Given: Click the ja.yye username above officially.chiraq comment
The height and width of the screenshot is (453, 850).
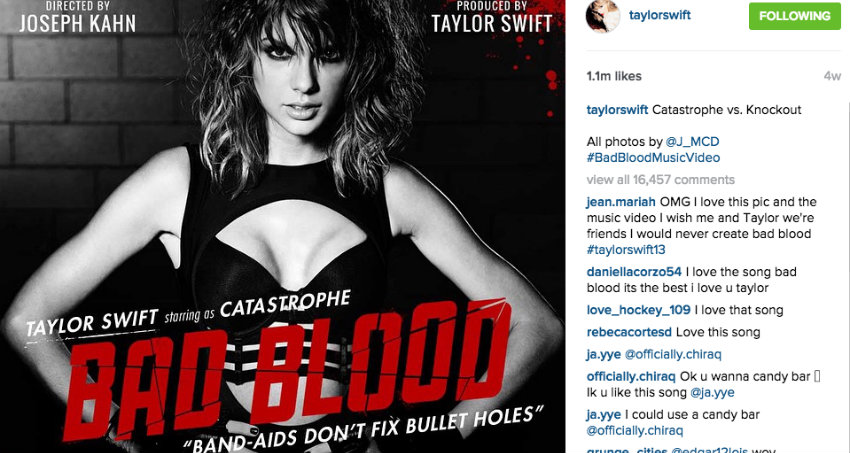Looking at the screenshot, I should (603, 355).
